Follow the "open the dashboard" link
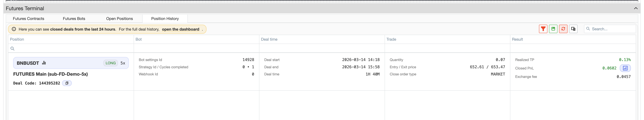644x120 pixels. coord(180,29)
